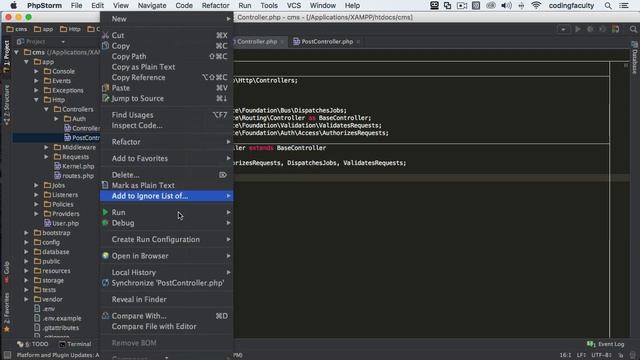Click the toolbar Debug bug button
Viewport: 640px width, 360px height.
590,29
